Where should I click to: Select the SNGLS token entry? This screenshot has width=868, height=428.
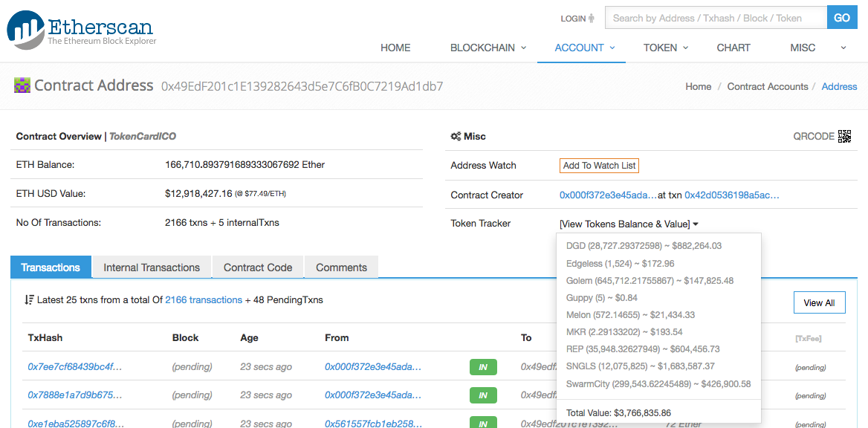click(641, 366)
